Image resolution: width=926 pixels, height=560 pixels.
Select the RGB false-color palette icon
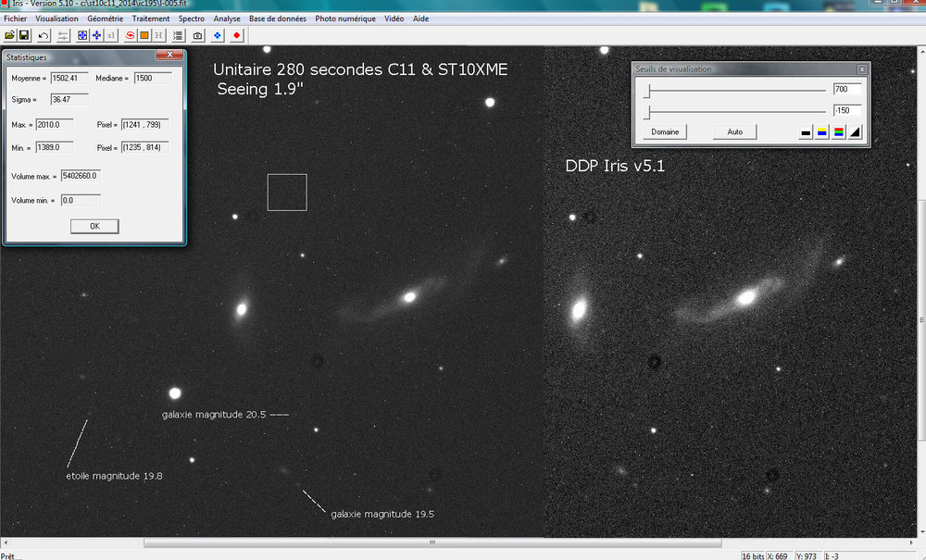pos(838,131)
